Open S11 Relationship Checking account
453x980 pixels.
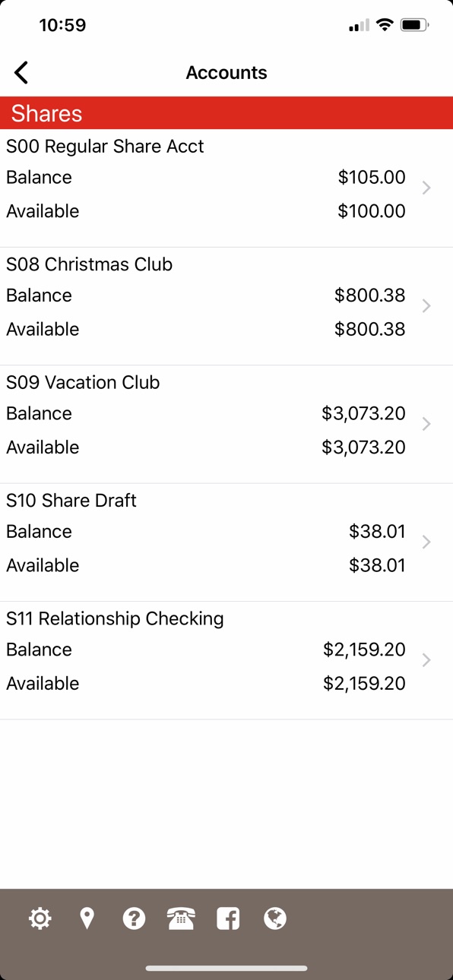point(226,660)
